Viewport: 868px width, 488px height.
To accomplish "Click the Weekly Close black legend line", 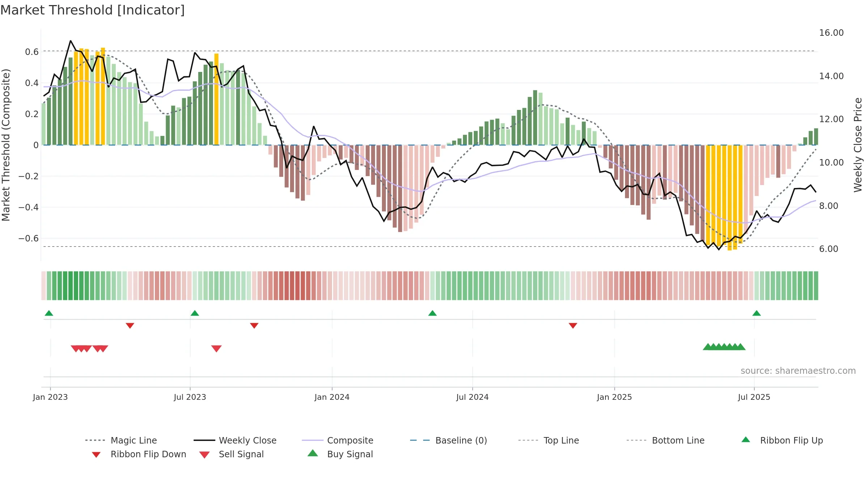I will (x=204, y=440).
